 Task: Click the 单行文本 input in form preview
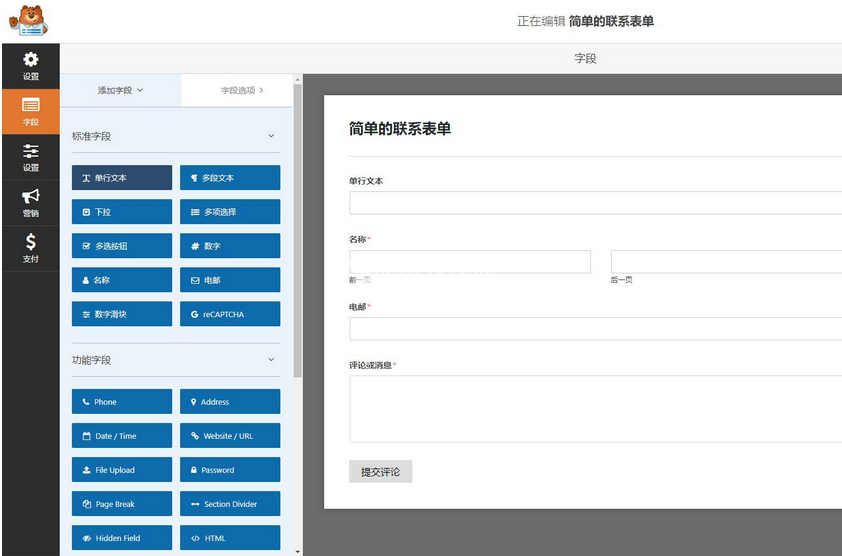596,203
